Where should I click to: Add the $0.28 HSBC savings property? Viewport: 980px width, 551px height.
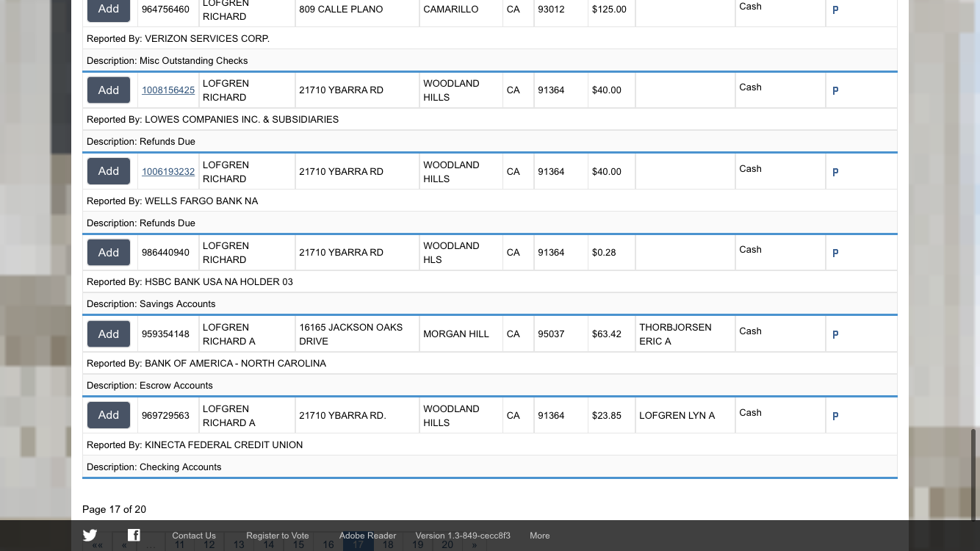tap(109, 252)
